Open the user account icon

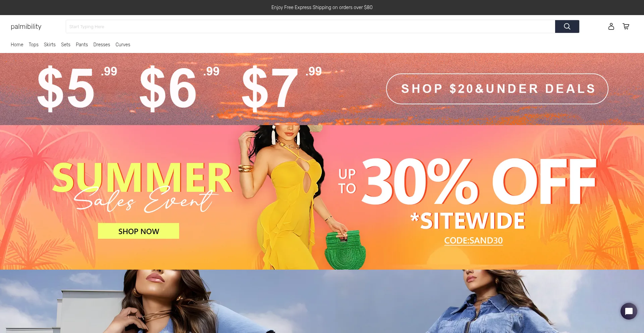(x=611, y=26)
